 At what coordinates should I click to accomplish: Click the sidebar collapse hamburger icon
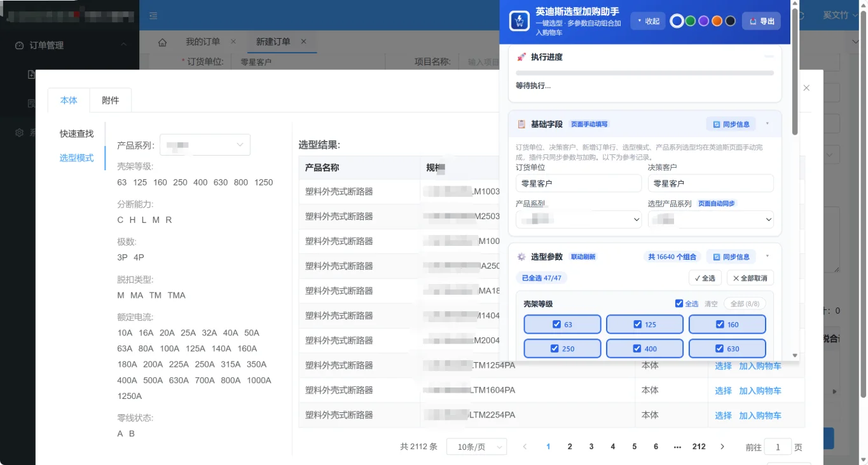pos(153,16)
